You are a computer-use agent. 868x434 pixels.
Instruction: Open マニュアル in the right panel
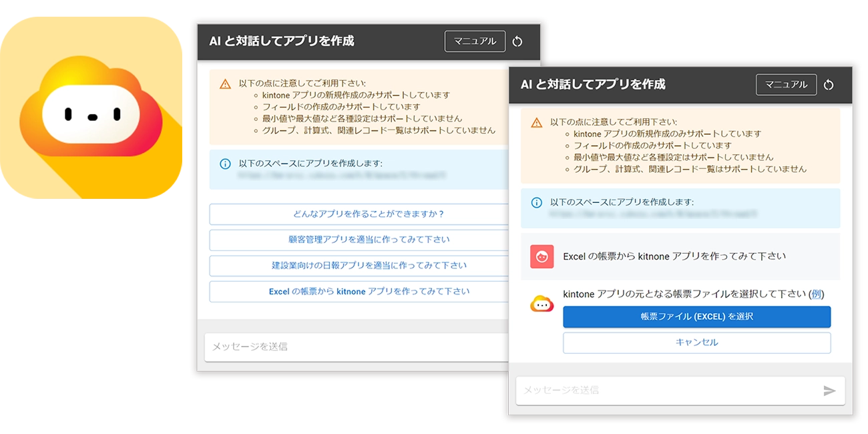[786, 85]
